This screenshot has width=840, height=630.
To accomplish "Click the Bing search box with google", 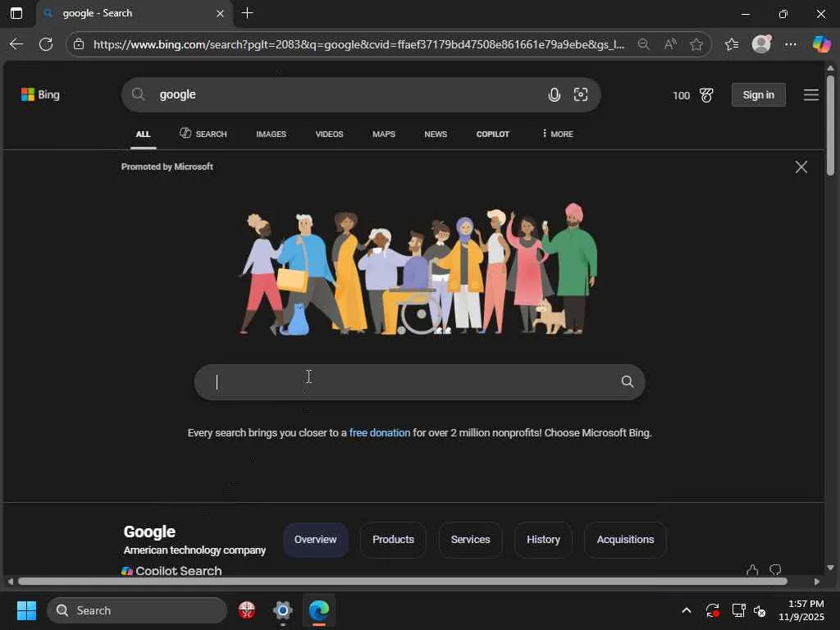I will [361, 95].
